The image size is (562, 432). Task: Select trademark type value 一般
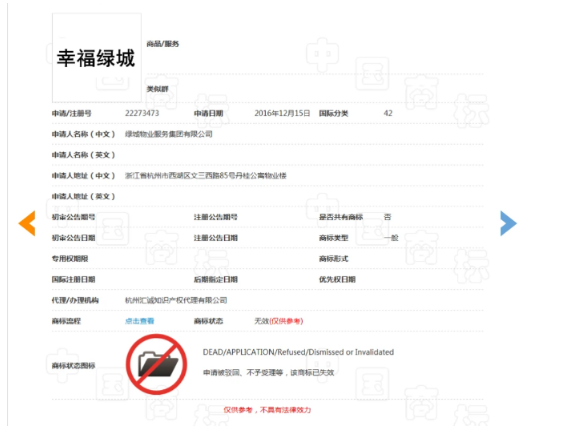[x=391, y=238]
